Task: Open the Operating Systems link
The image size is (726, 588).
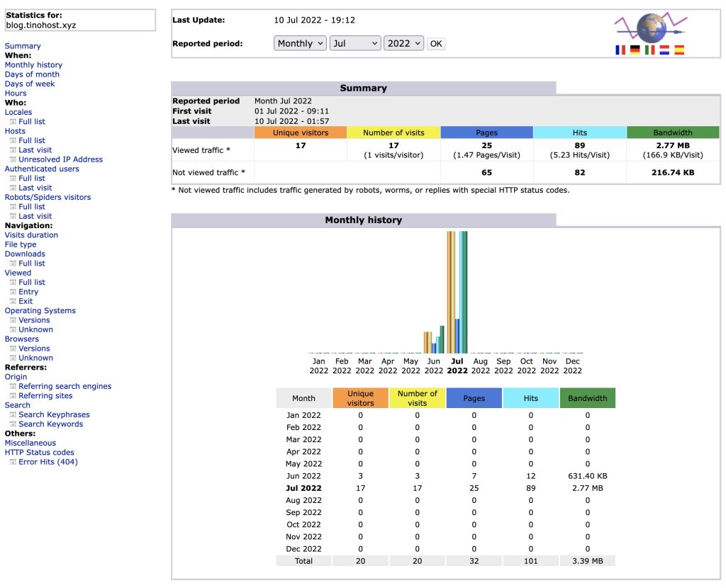Action: coord(40,310)
